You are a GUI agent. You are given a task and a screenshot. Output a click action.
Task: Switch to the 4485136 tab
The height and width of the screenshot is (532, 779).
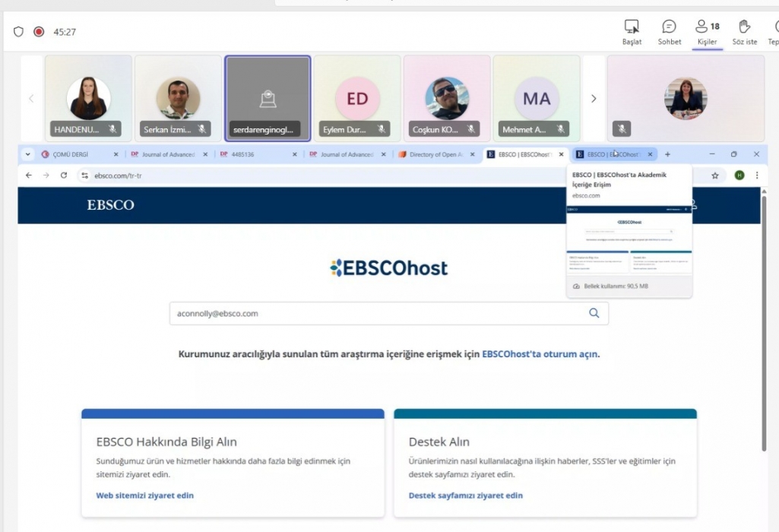[258, 154]
